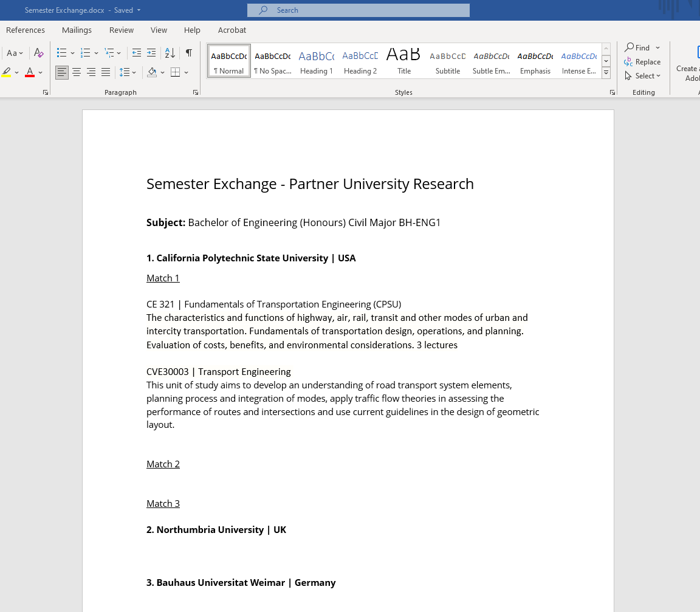This screenshot has width=700, height=612.
Task: Toggle justify text alignment
Action: [106, 72]
